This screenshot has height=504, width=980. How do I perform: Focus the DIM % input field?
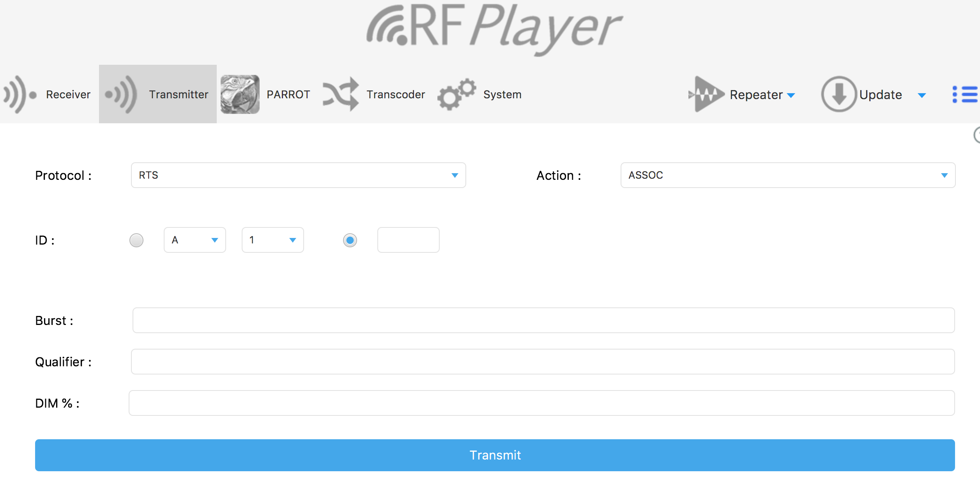click(542, 403)
